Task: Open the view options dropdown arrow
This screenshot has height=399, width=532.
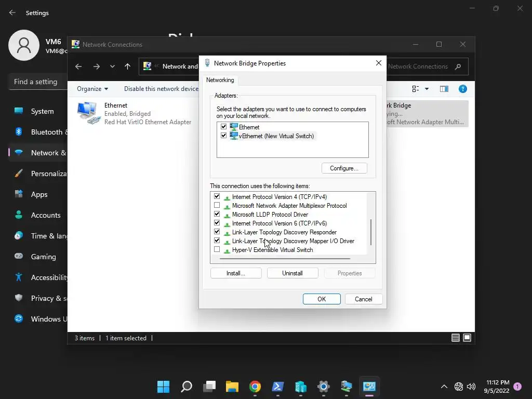Action: tap(427, 89)
